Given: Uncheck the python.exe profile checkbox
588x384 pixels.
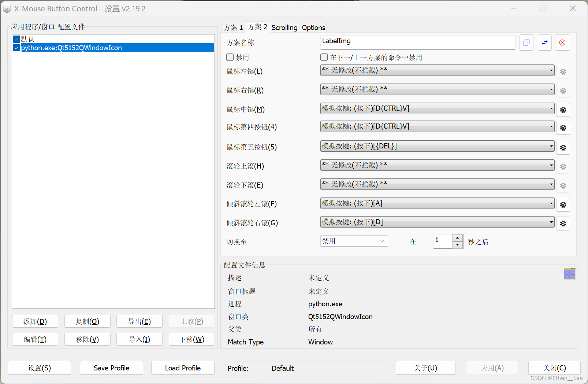Looking at the screenshot, I should (16, 48).
